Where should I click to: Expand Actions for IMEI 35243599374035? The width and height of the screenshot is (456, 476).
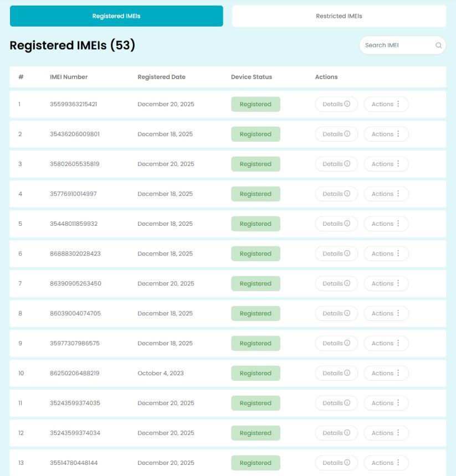pos(386,403)
